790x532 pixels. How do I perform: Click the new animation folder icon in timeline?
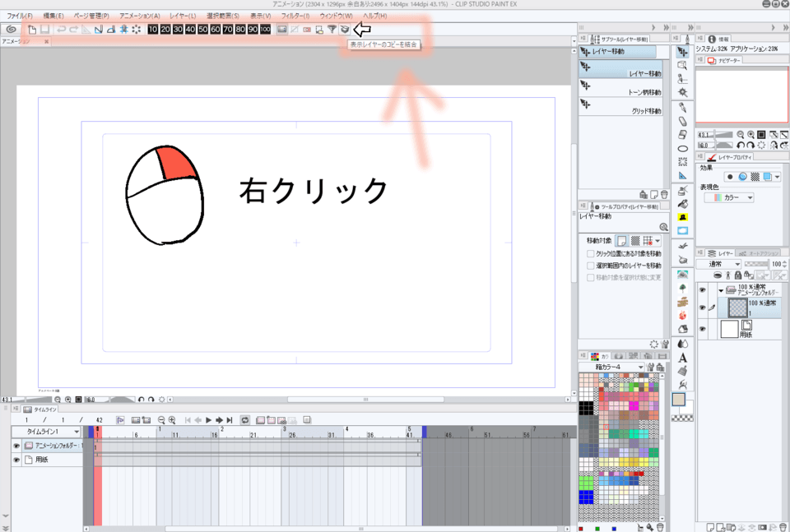click(261, 419)
